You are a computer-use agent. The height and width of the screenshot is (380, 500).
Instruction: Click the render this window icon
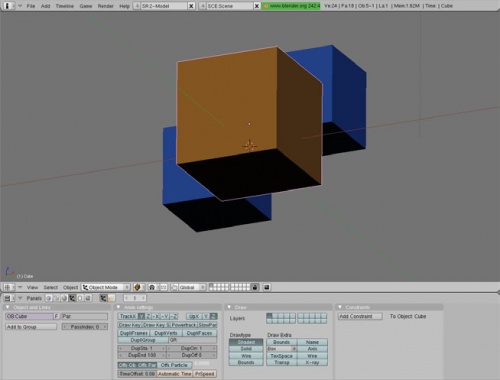click(x=266, y=287)
